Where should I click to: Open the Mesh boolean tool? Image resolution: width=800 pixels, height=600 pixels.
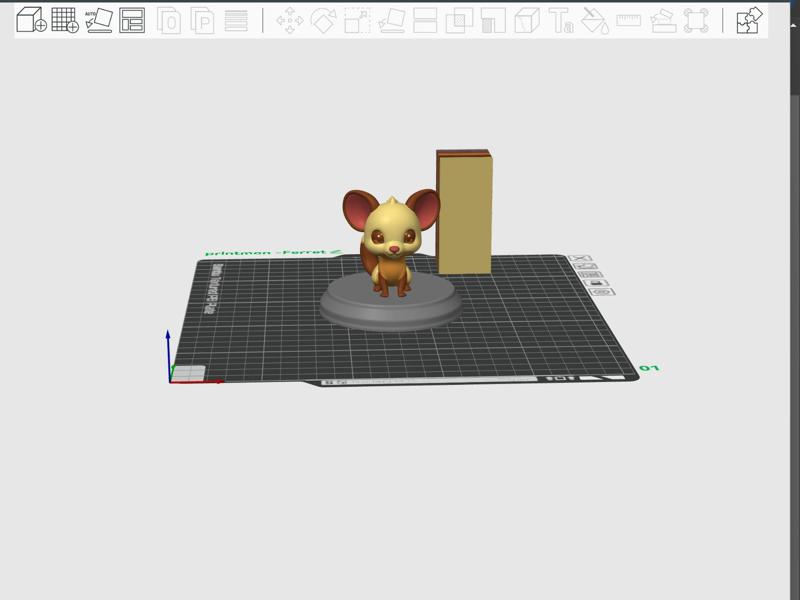459,20
